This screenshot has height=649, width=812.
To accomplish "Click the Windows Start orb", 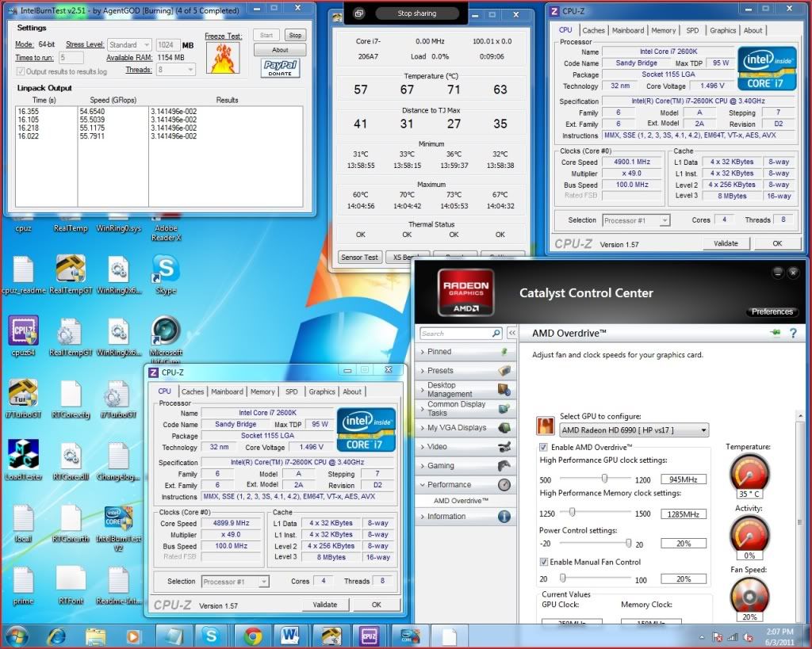I will 16,636.
